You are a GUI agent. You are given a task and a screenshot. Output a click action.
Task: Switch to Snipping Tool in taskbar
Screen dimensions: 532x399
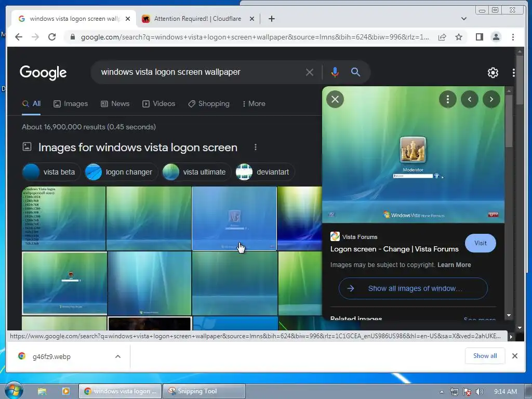click(x=204, y=391)
